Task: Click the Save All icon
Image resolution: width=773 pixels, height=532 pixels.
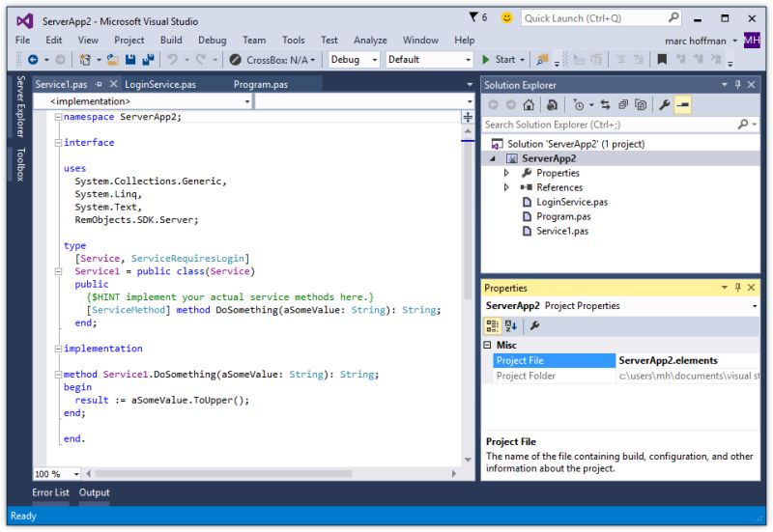Action: coord(148,60)
